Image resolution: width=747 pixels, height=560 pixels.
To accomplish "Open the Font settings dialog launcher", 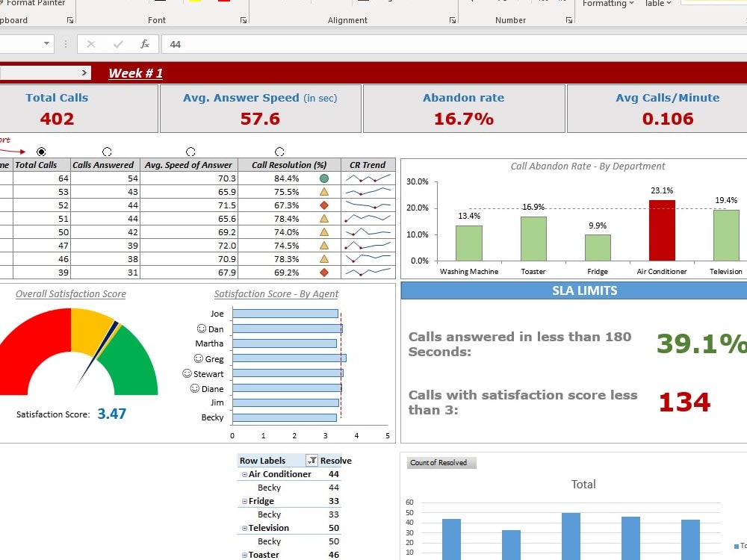I will point(244,20).
